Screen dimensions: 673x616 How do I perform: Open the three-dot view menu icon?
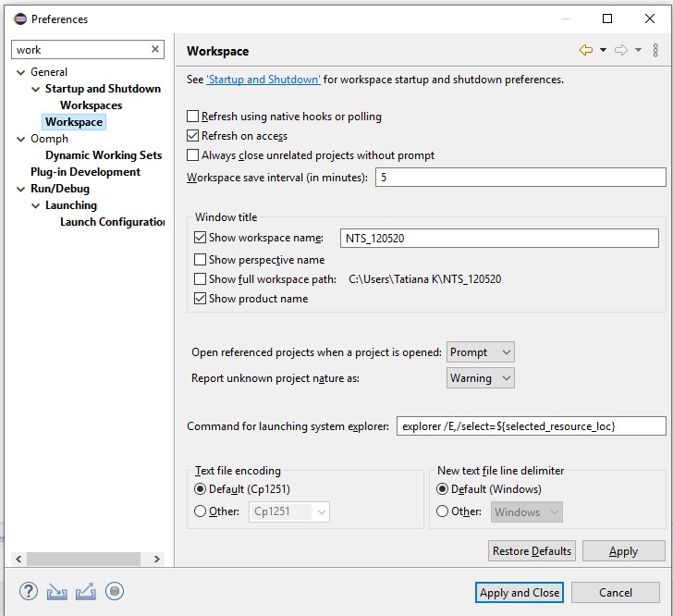pos(655,50)
